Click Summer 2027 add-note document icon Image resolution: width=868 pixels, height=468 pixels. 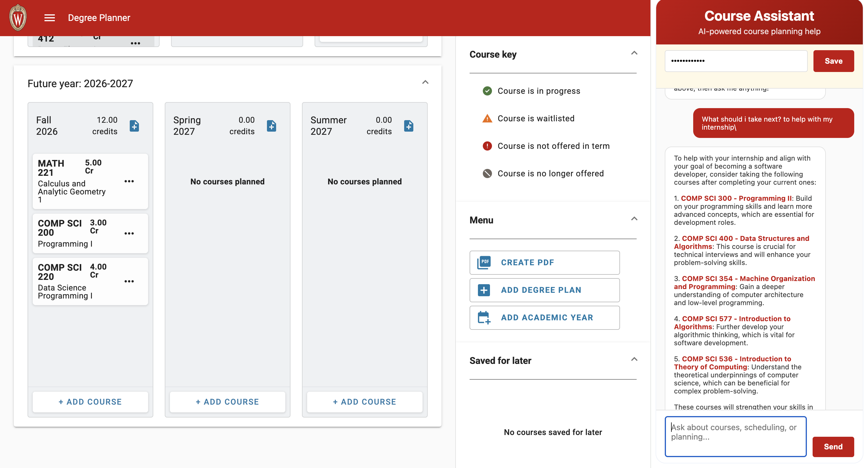pos(408,126)
